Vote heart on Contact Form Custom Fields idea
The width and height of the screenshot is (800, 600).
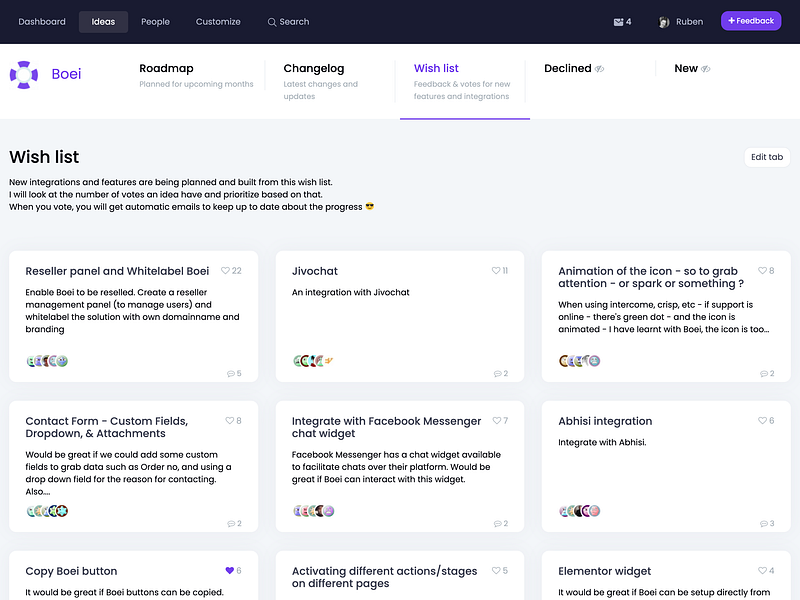(230, 420)
